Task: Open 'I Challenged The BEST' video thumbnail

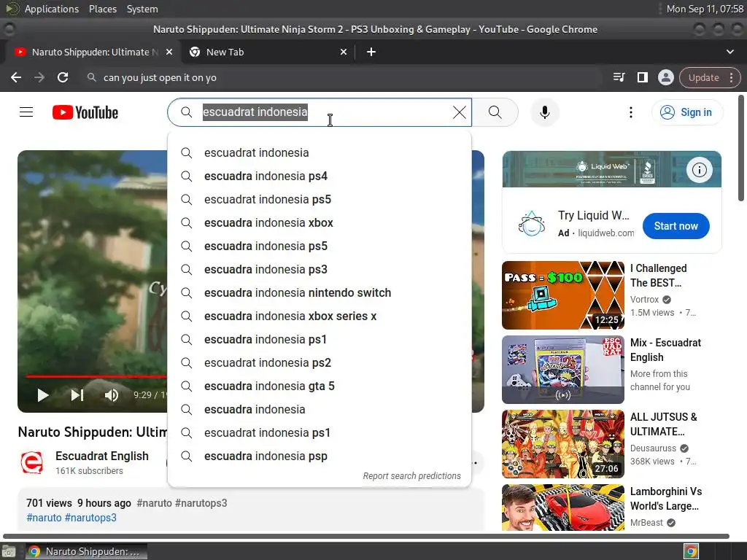Action: [x=563, y=295]
